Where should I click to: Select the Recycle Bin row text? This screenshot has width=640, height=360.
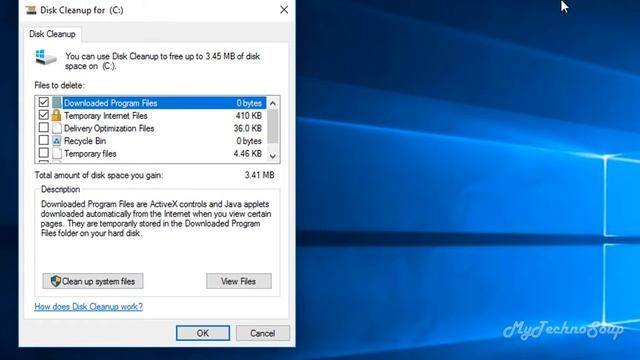pos(85,141)
